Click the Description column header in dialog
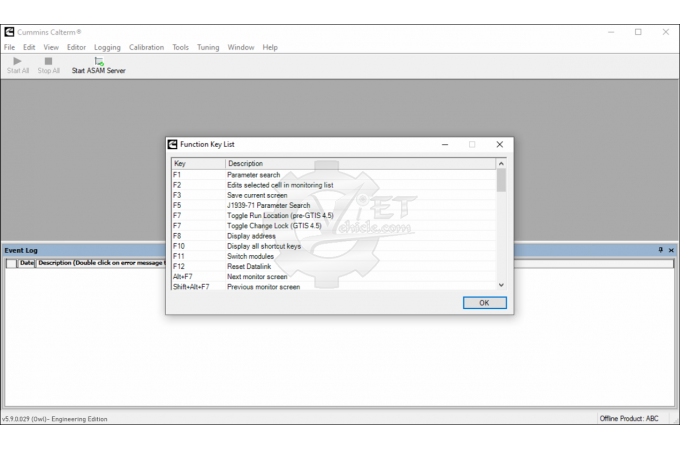680x450 pixels. tap(360, 163)
